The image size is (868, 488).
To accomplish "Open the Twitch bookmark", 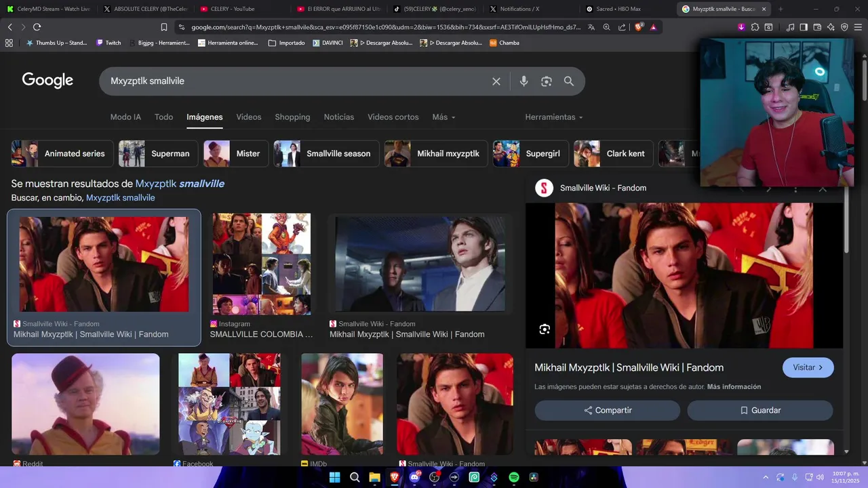I will tap(108, 43).
